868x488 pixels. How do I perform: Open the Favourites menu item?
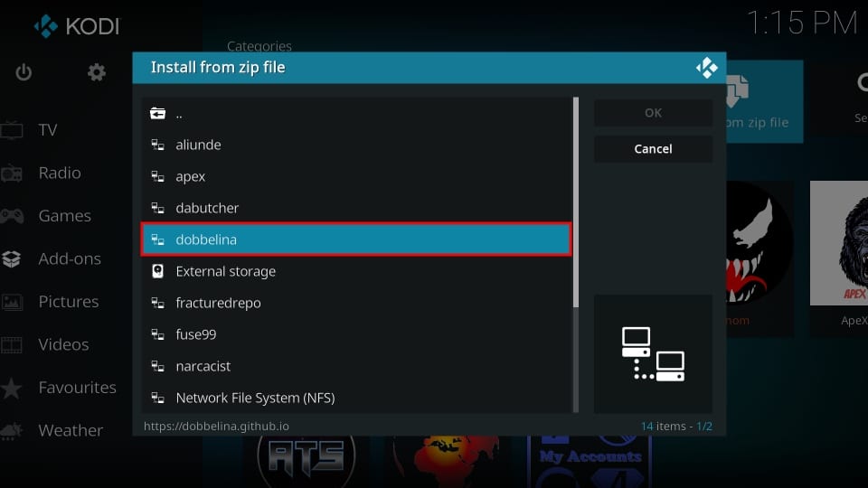coord(78,388)
